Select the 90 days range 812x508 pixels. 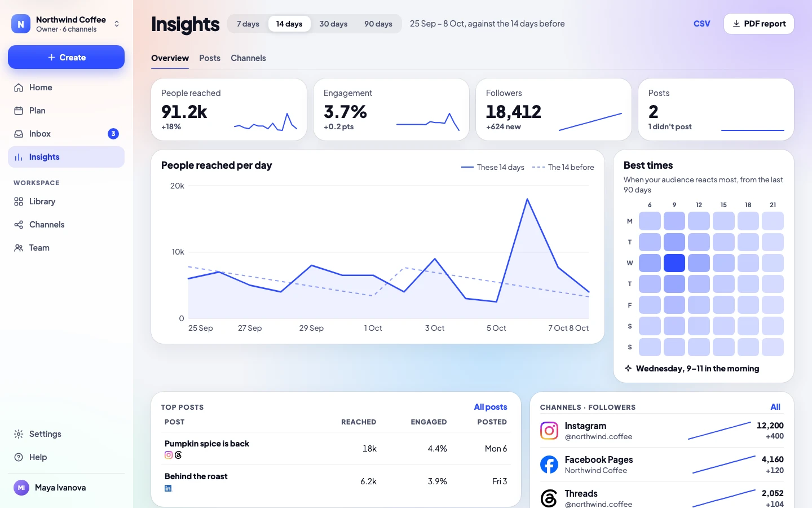378,24
